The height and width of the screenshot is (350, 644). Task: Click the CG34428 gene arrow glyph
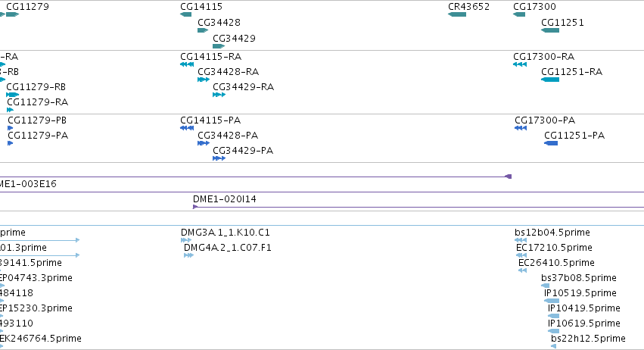point(203,30)
